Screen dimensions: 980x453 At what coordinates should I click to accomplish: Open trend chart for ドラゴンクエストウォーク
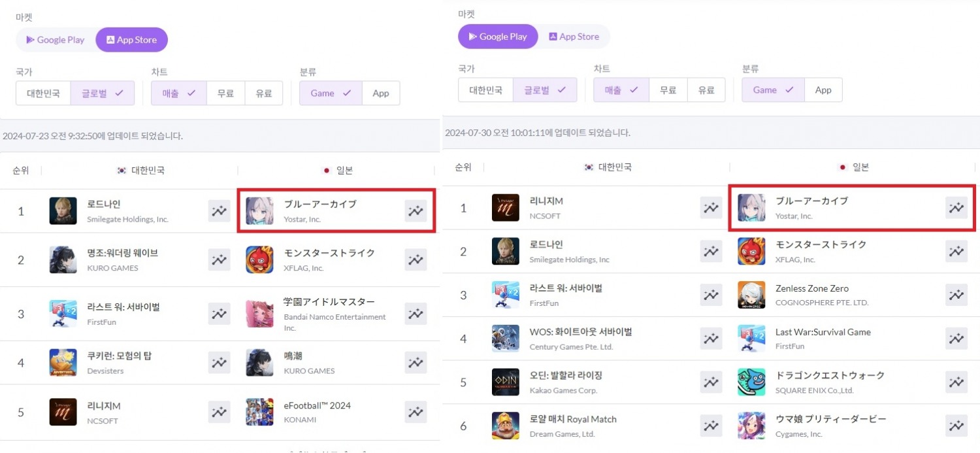[956, 382]
